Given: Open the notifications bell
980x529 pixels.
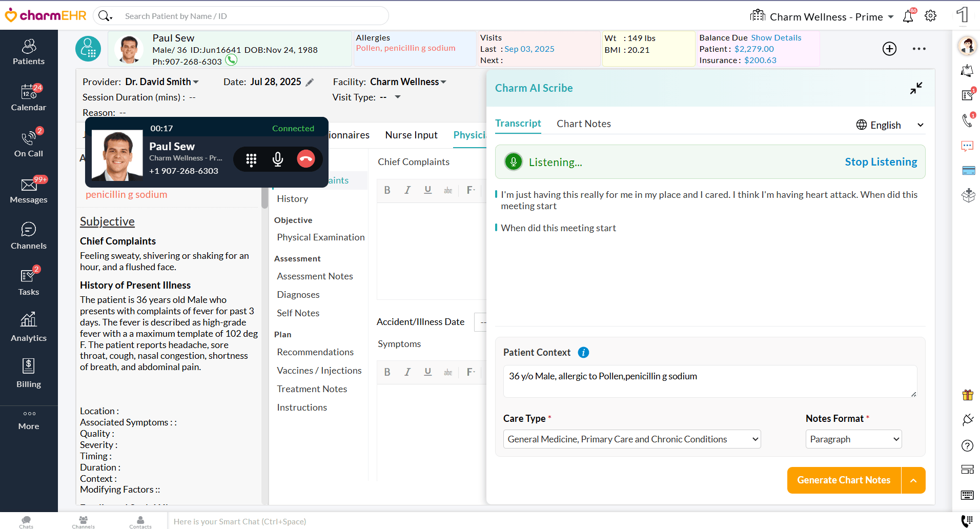Looking at the screenshot, I should coord(908,16).
